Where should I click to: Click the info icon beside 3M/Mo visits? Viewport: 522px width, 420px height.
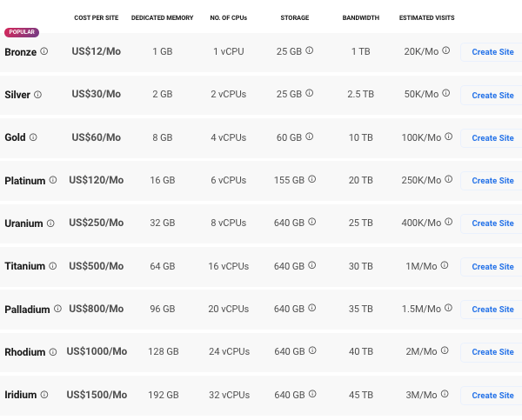tap(445, 395)
